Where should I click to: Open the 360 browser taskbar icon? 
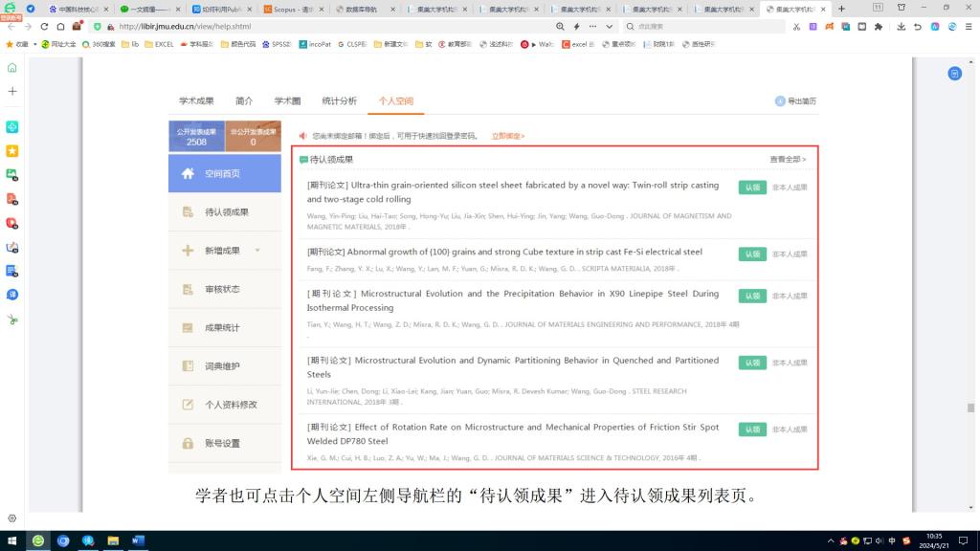[x=38, y=541]
